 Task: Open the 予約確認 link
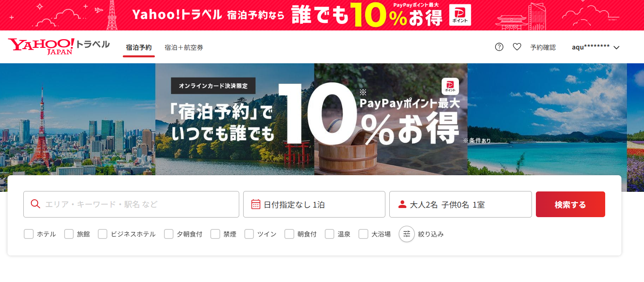(543, 47)
